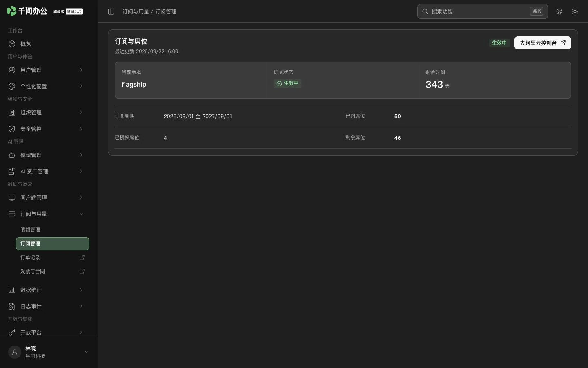This screenshot has width=588, height=368.
Task: Open the 概览 overview gauge icon
Action: [12, 44]
